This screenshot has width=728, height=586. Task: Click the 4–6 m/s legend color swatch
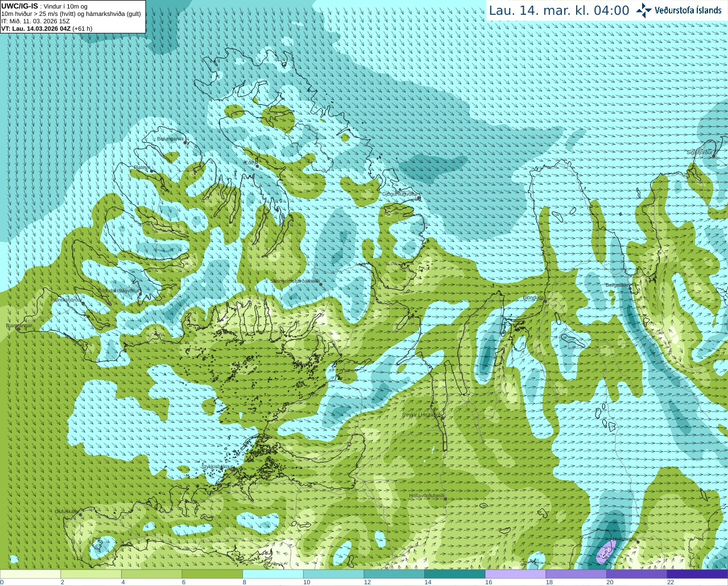tap(151, 574)
